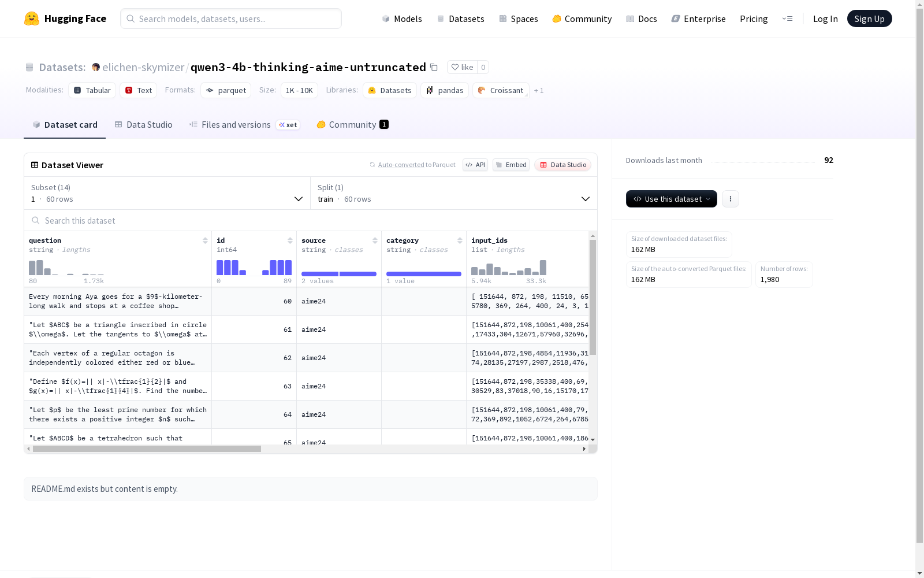The width and height of the screenshot is (924, 578).
Task: Focus the main search models field
Action: pos(231,18)
